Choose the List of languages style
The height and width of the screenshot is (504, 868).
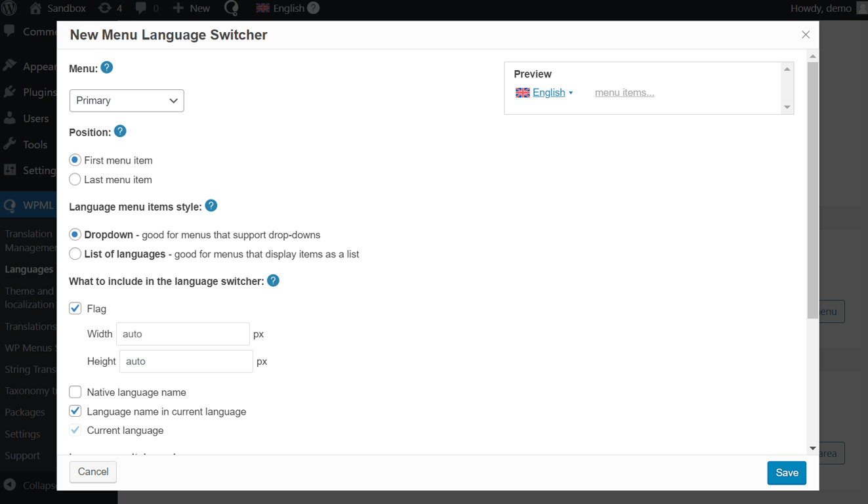(75, 254)
